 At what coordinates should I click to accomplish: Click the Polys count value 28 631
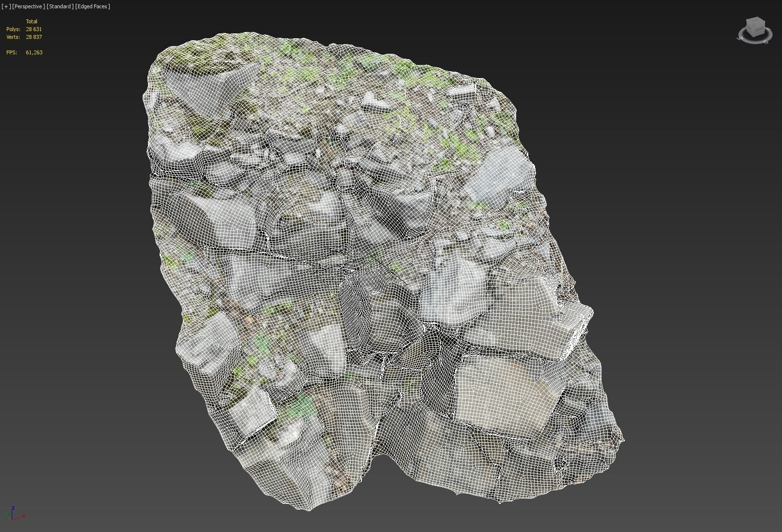(x=34, y=29)
